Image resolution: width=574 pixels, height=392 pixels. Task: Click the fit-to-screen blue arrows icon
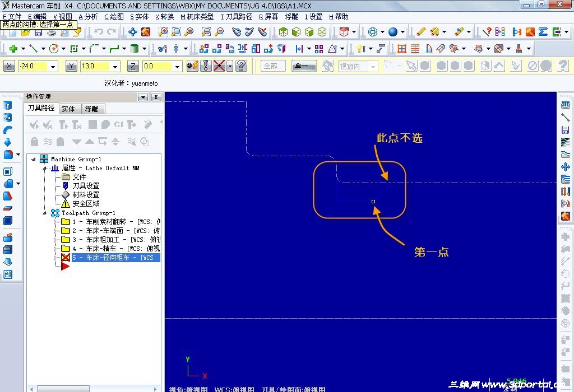coord(132,32)
